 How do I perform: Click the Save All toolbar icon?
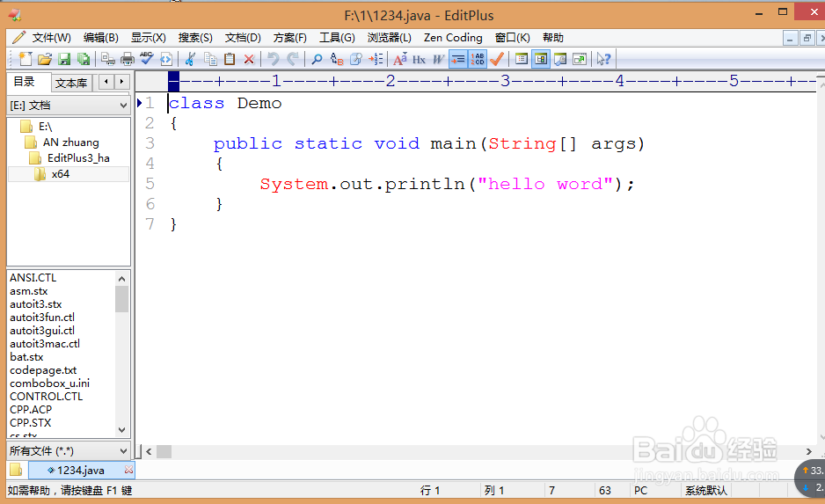point(84,59)
